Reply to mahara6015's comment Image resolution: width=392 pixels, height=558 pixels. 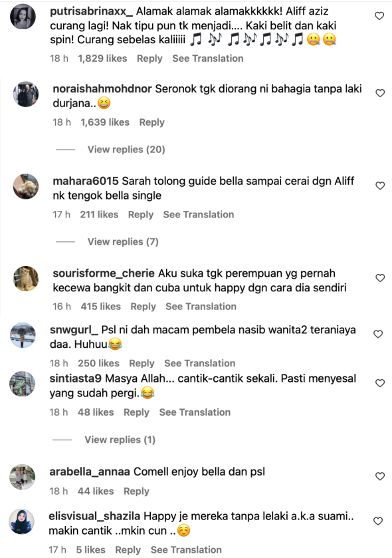(141, 215)
